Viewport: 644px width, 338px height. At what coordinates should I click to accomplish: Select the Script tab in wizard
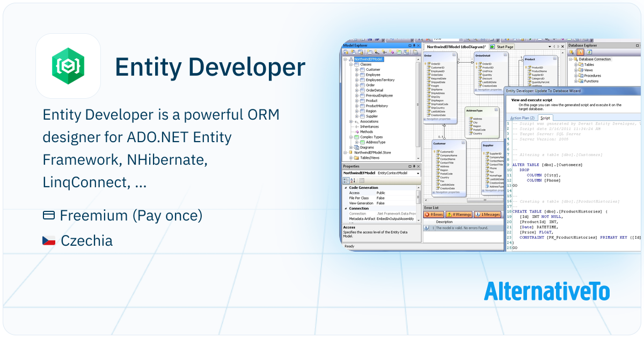(545, 117)
